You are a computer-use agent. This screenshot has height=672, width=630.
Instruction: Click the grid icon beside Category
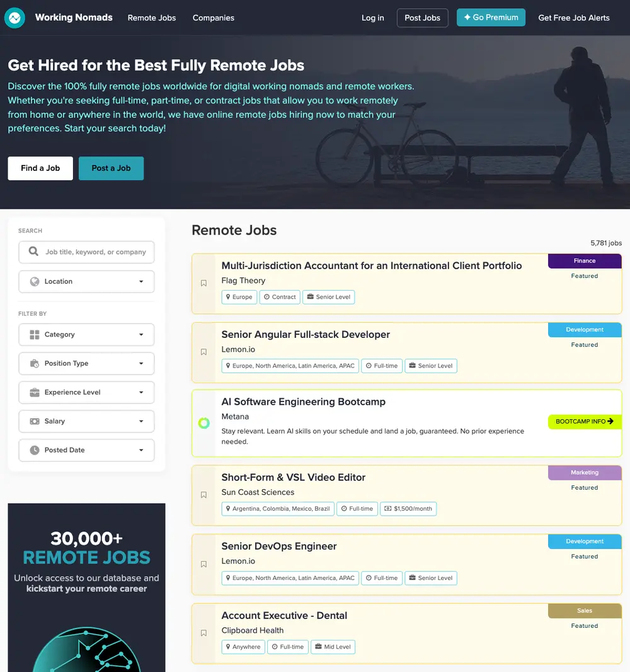[35, 335]
